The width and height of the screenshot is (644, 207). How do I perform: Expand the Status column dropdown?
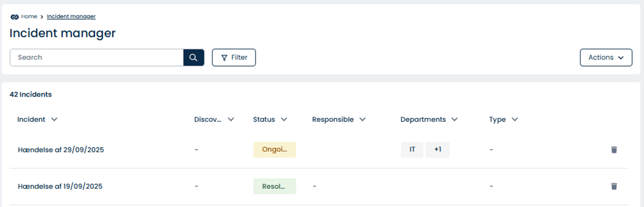coord(284,119)
